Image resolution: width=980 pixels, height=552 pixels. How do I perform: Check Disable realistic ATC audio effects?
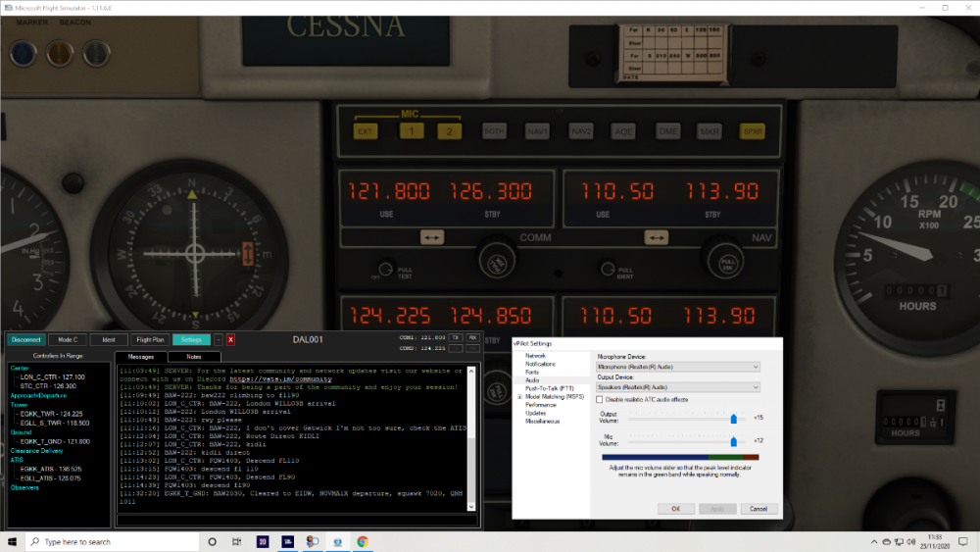[x=600, y=399]
